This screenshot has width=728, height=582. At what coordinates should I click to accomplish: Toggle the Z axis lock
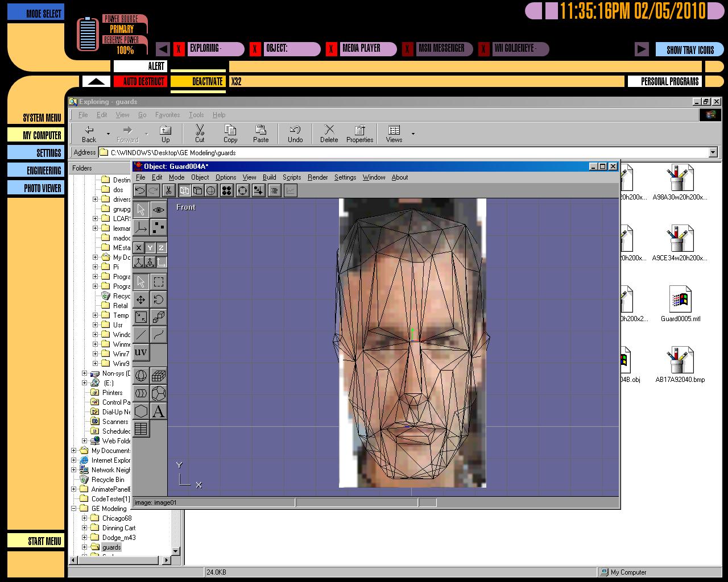pyautogui.click(x=162, y=248)
